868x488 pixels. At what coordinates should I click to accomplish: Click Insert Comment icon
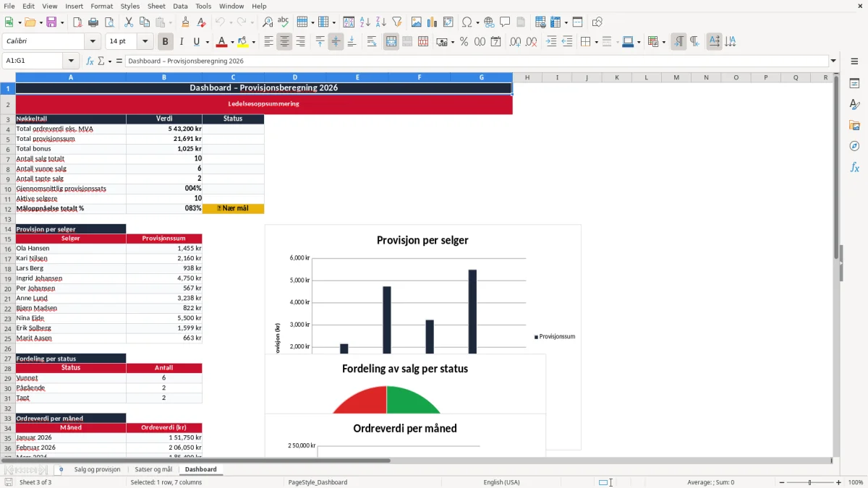[505, 22]
